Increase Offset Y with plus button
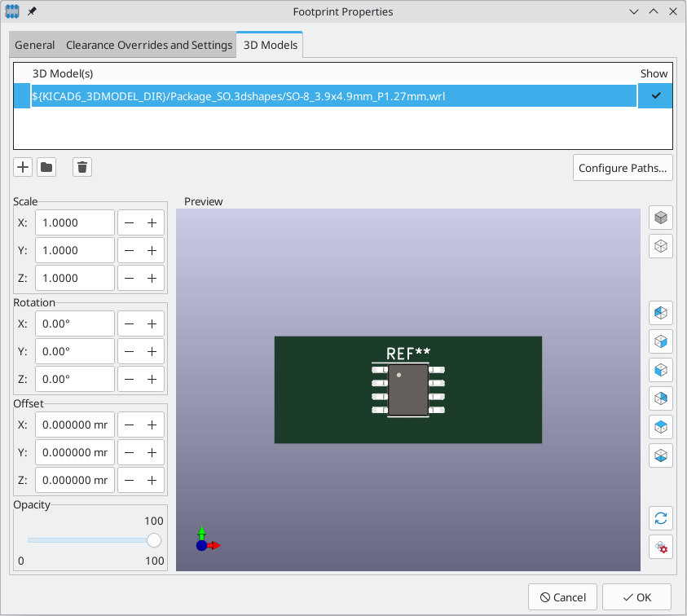687x616 pixels. pos(152,452)
